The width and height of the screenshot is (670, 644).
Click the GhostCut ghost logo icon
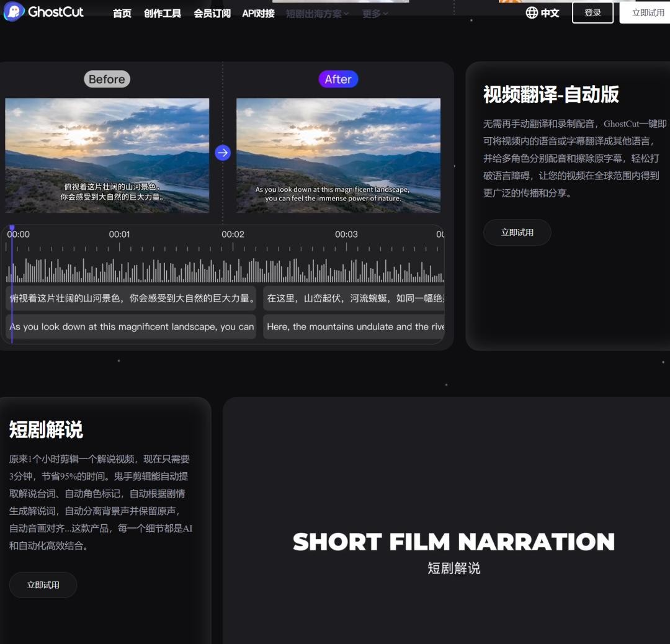(14, 12)
